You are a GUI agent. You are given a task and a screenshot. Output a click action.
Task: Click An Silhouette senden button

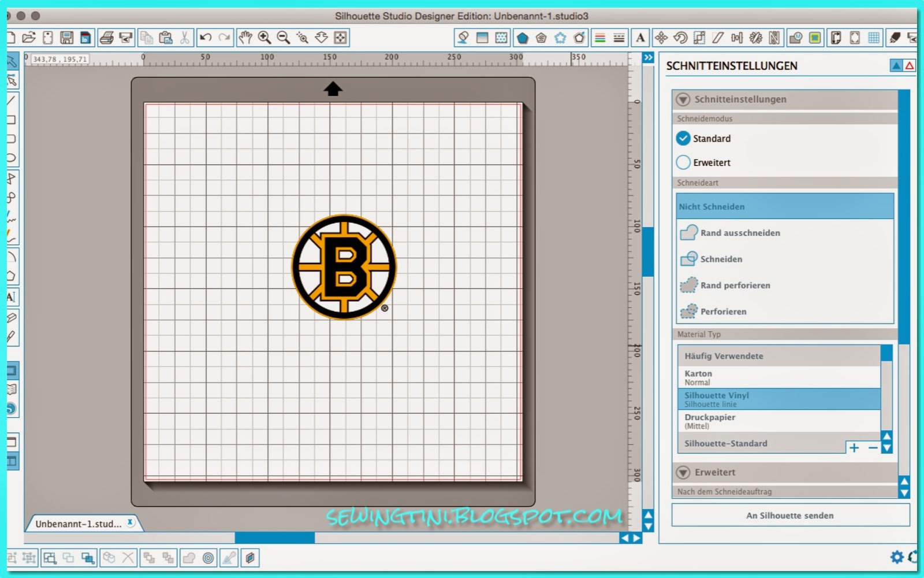tap(790, 516)
